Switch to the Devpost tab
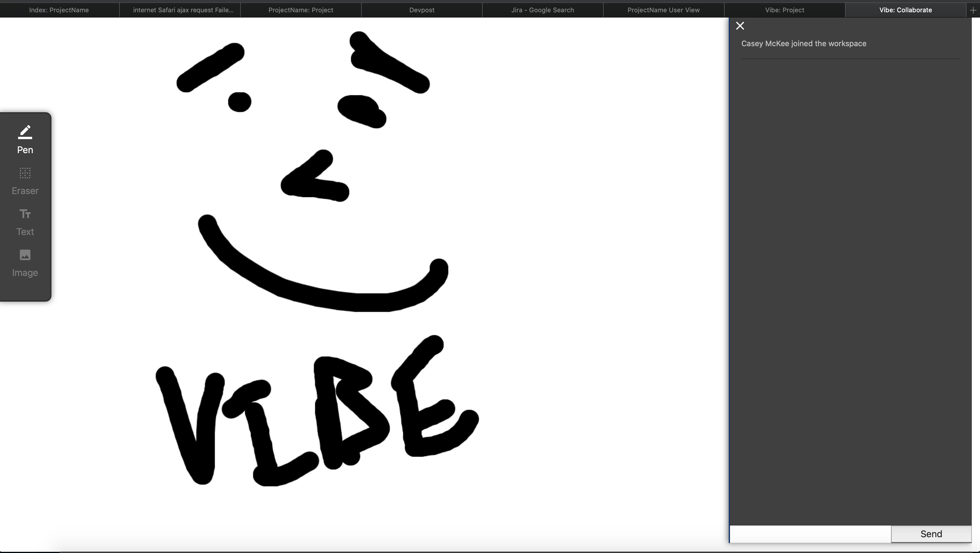The height and width of the screenshot is (553, 980). [422, 10]
